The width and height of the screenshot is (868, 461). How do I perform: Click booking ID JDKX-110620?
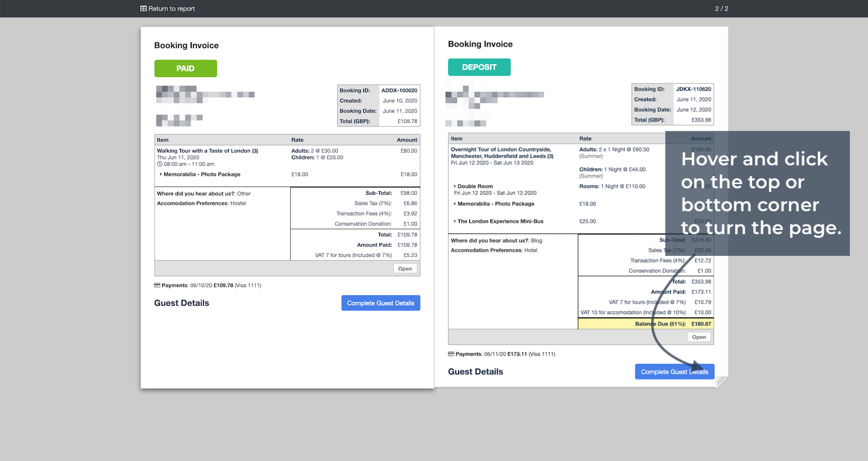click(694, 89)
